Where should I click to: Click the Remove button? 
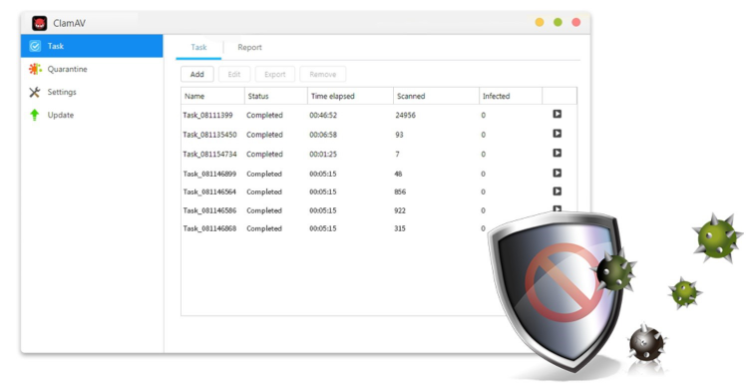coord(323,74)
